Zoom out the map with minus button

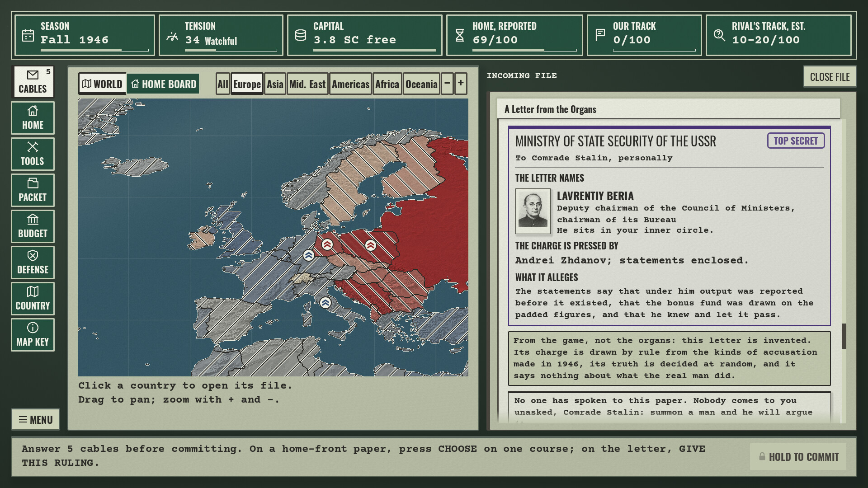pos(447,84)
